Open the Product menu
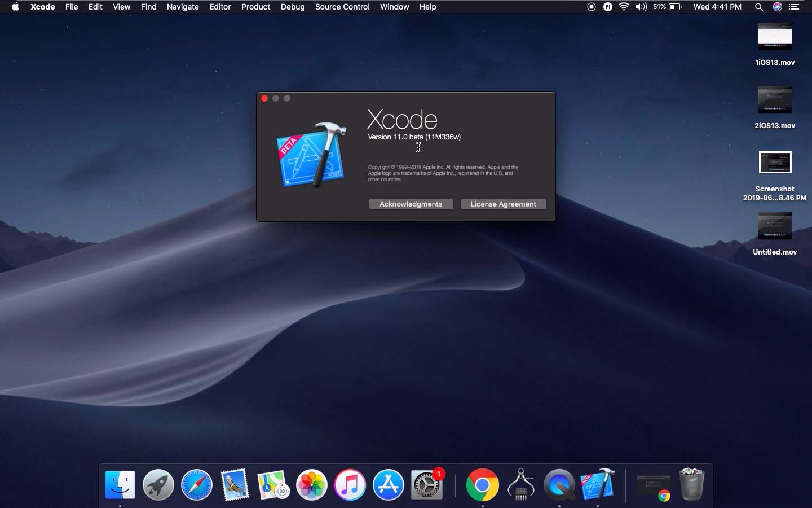Viewport: 812px width, 508px height. tap(255, 7)
